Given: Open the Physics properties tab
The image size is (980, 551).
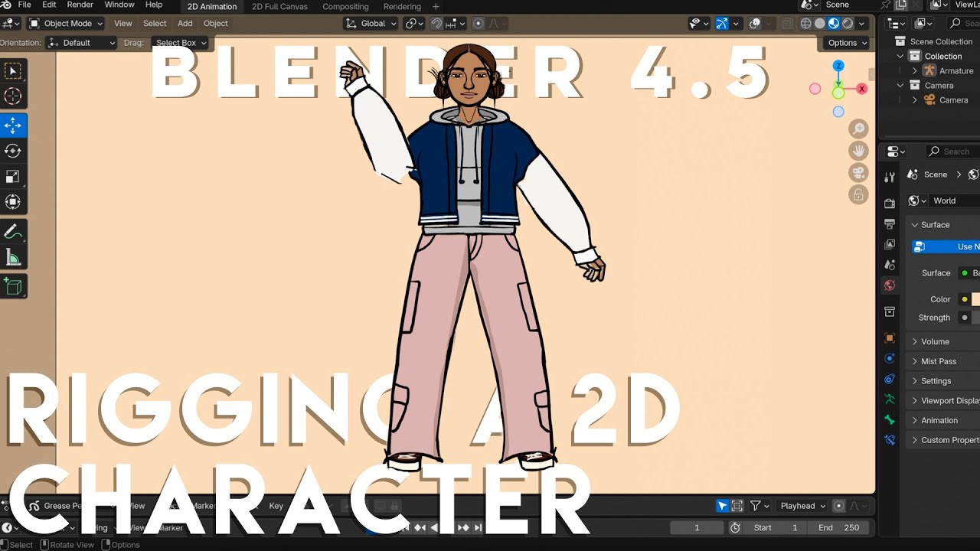Looking at the screenshot, I should pyautogui.click(x=890, y=358).
